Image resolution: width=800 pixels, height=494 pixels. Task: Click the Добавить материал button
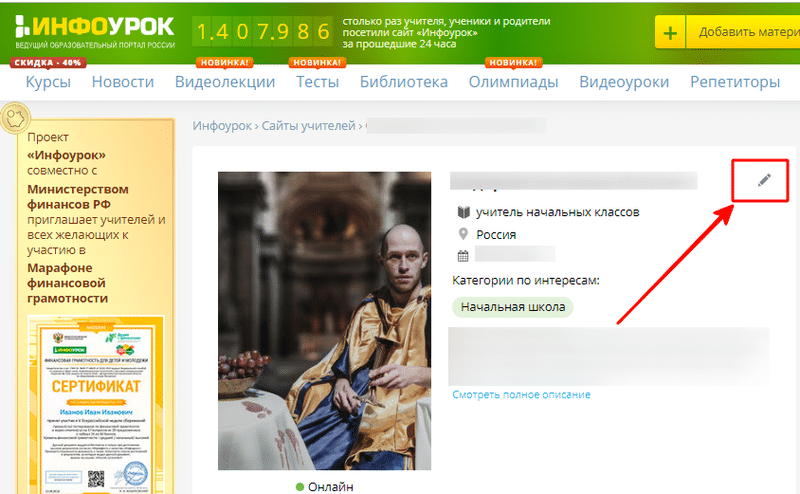tap(743, 32)
